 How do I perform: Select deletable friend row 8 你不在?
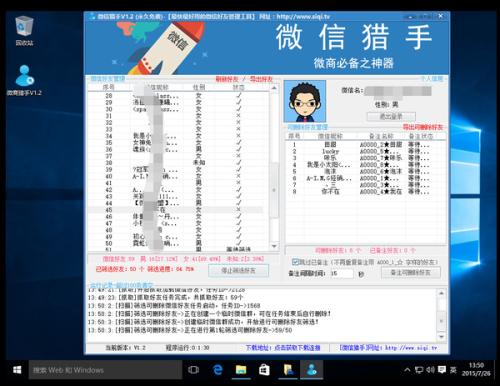point(365,192)
